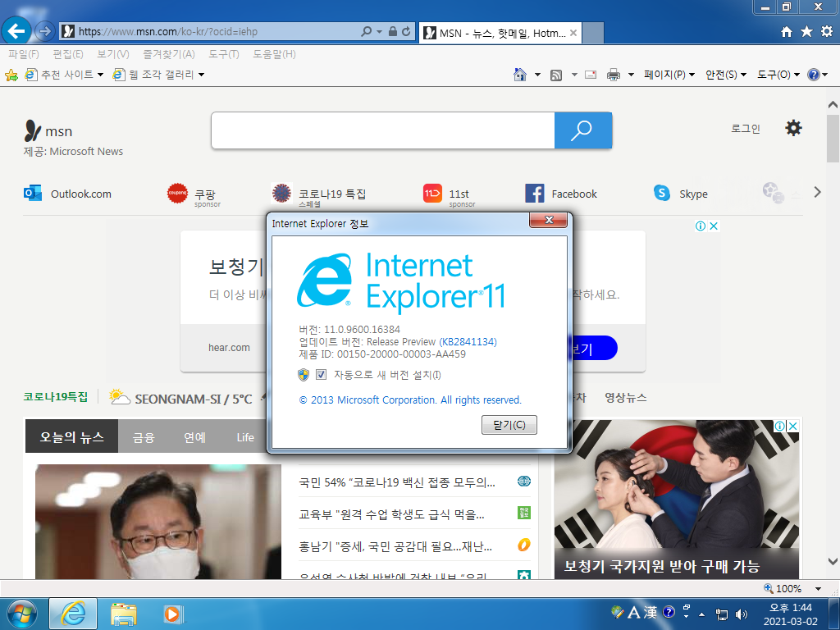This screenshot has width=840, height=630.
Task: Open the 파일(F) menu
Action: coord(24,54)
